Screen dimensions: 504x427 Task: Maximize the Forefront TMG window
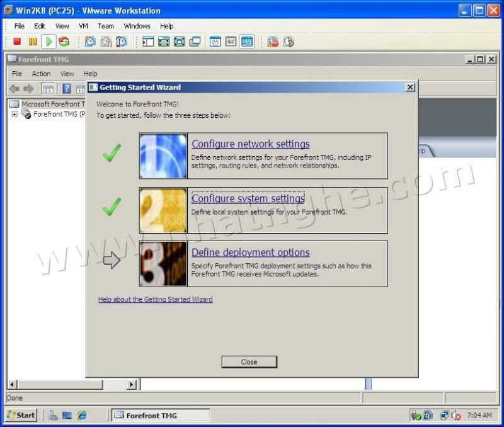(x=481, y=59)
